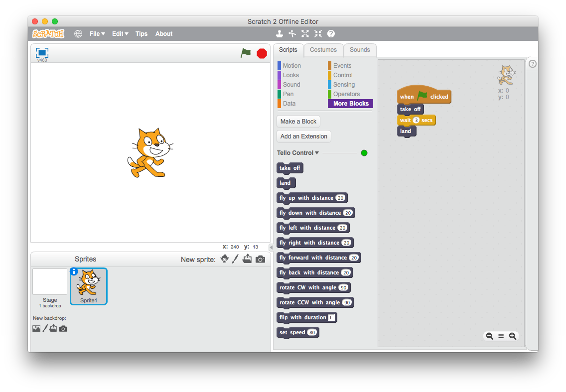Screen dimensions: 566x392
Task: Edit the distance value in fly forward block
Action: [354, 258]
